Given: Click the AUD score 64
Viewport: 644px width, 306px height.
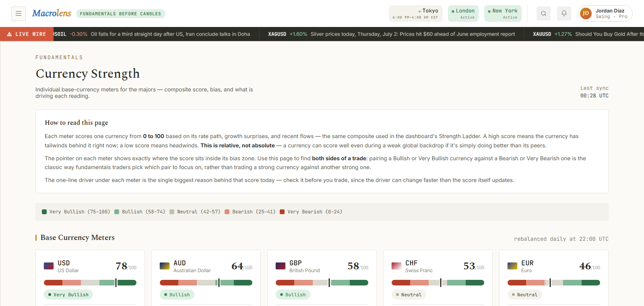Looking at the screenshot, I should pyautogui.click(x=237, y=266).
